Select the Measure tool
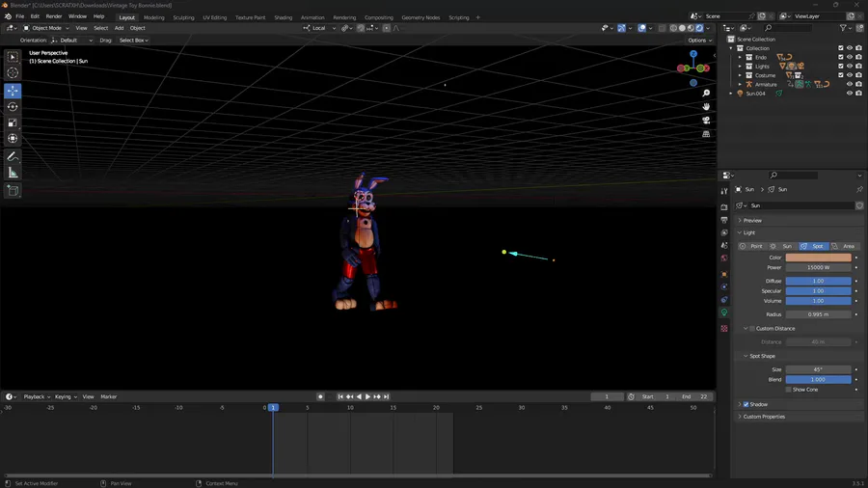 click(13, 174)
